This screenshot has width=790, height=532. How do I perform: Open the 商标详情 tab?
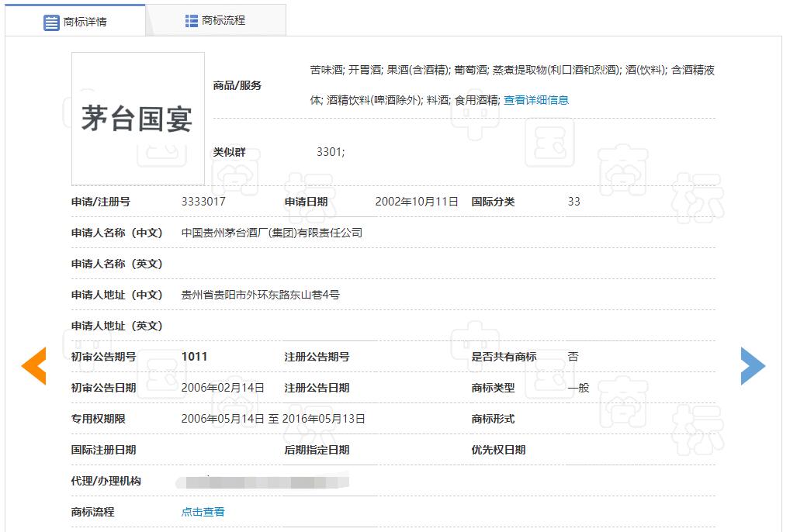(x=75, y=21)
